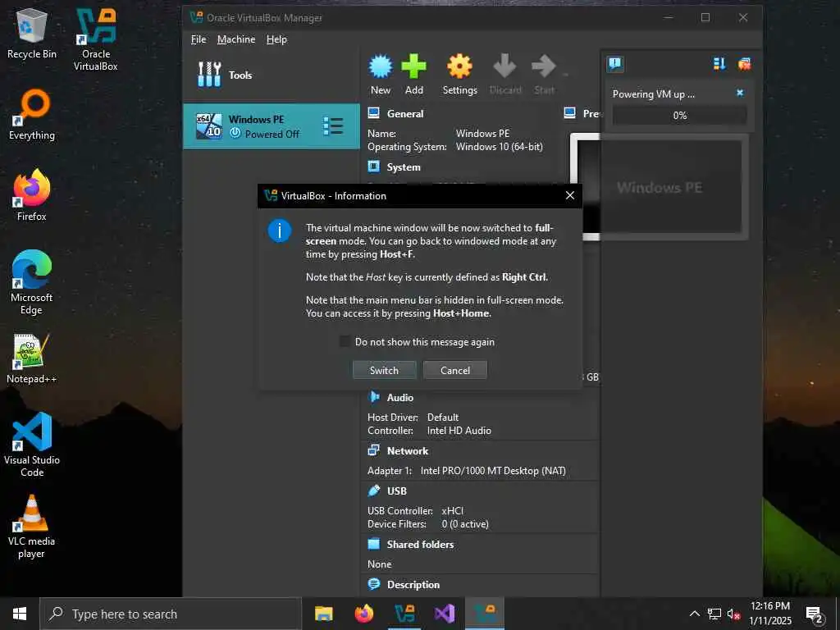Open the Action Center notifications icon
The image size is (840, 630).
(815, 614)
